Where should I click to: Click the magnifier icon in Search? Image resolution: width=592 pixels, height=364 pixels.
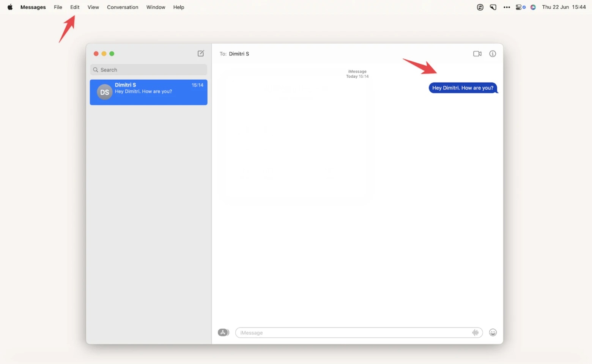pyautogui.click(x=96, y=70)
